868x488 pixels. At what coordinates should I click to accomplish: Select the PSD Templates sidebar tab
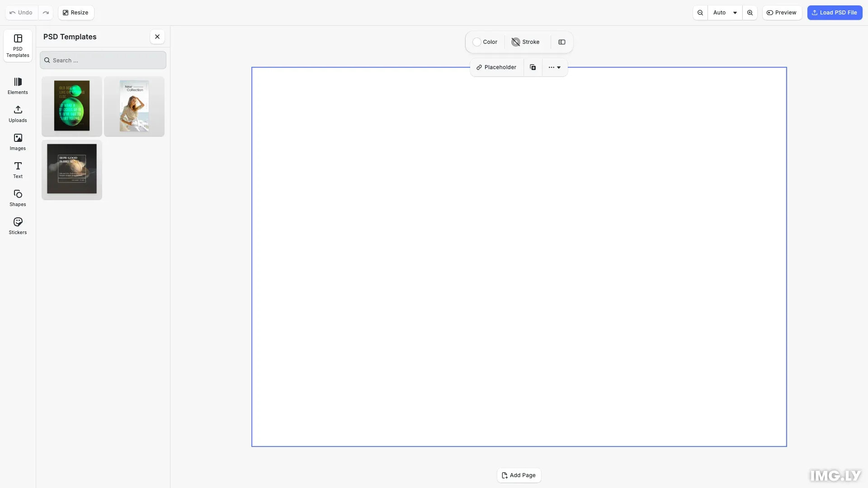coord(18,46)
